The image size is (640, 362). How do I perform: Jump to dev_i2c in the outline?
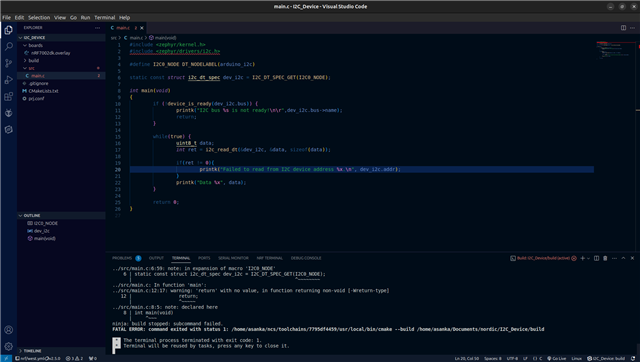coord(61,231)
